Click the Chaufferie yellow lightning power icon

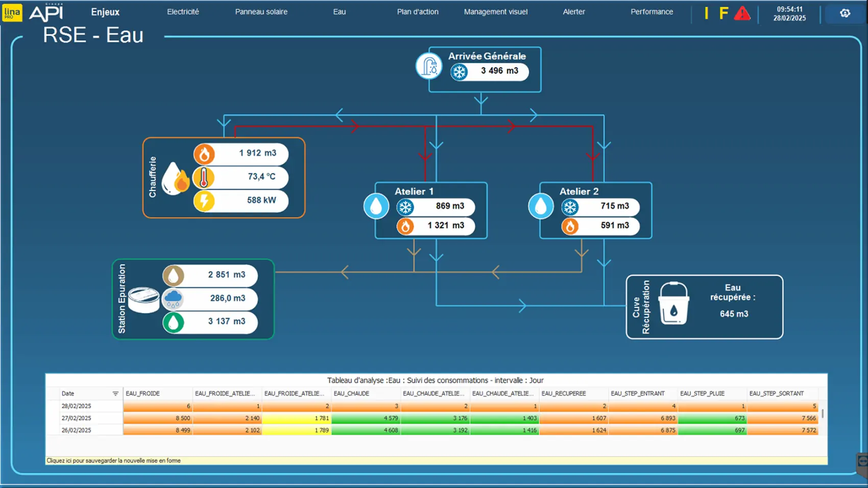coord(204,201)
